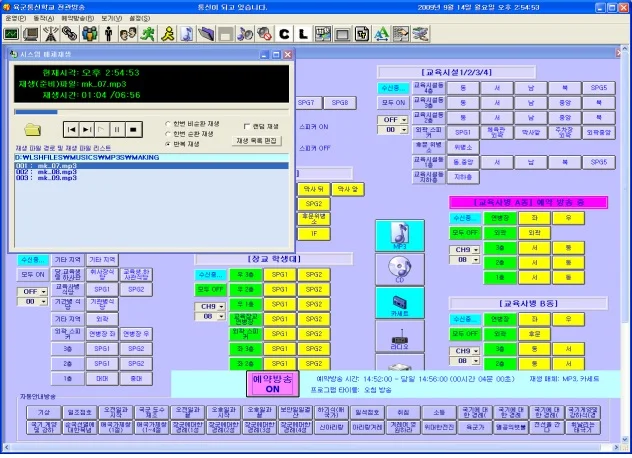Screen dimensions: 632x458
Task: Click the SPG8 zone button
Action: point(340,103)
